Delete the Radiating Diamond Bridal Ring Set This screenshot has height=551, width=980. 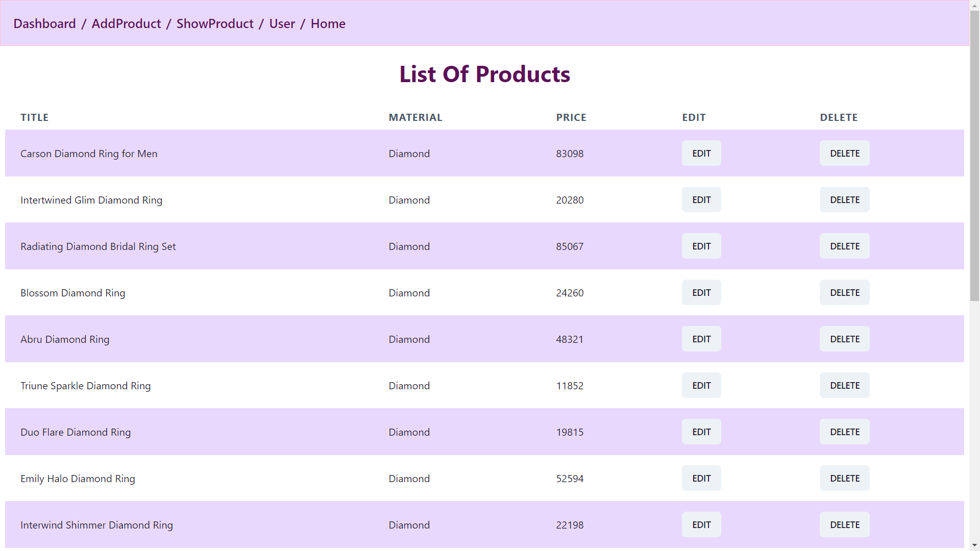[844, 246]
